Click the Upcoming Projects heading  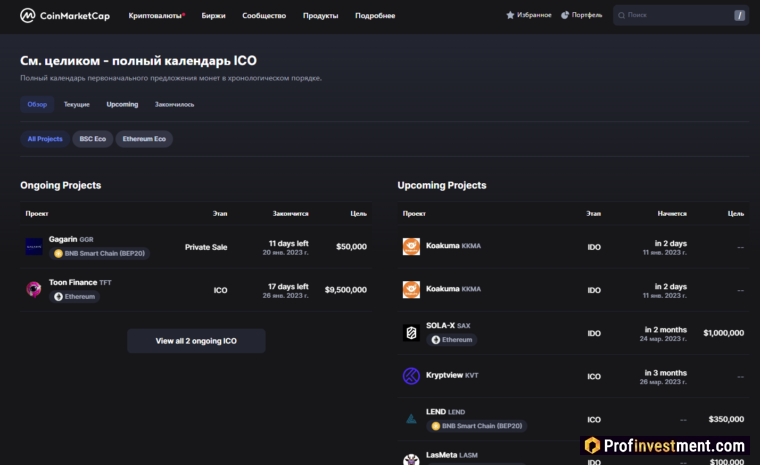point(442,185)
